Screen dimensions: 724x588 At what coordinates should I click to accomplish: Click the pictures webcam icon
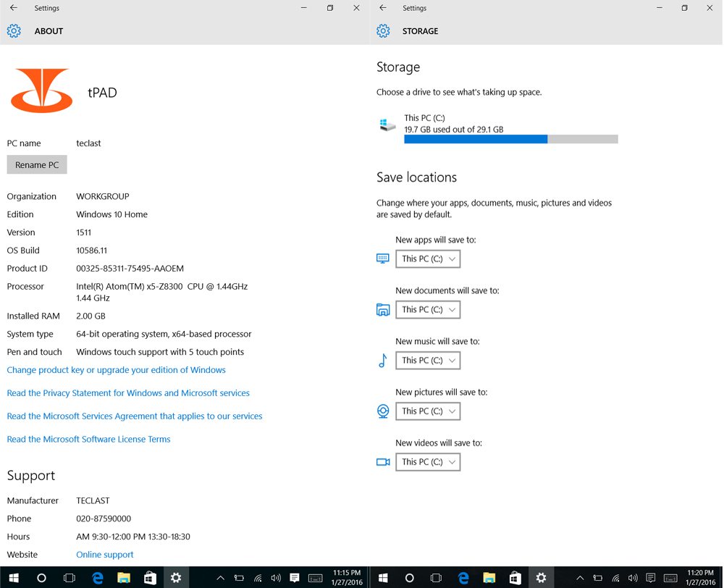(383, 411)
